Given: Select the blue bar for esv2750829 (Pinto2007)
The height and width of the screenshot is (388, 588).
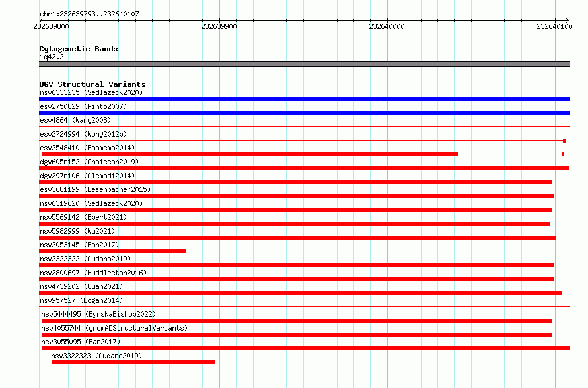Looking at the screenshot, I should tap(304, 113).
